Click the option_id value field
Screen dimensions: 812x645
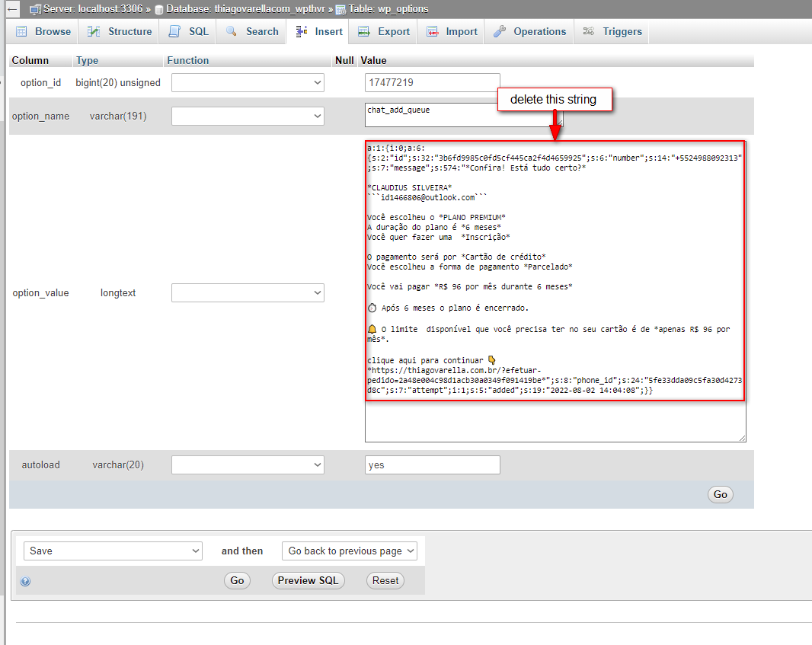[x=433, y=83]
